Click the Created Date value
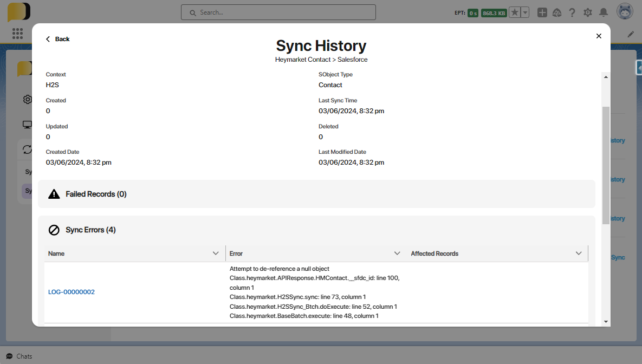Screen dimensions: 642x364 (x=79, y=162)
